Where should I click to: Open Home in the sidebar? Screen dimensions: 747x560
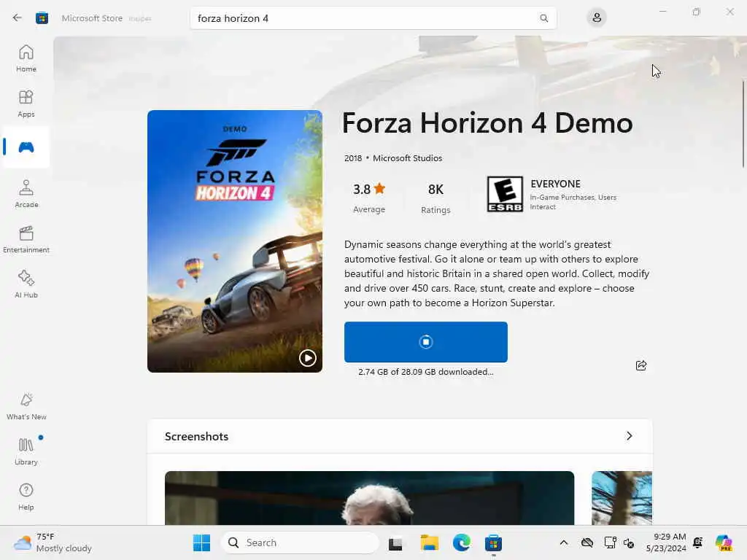(x=26, y=58)
